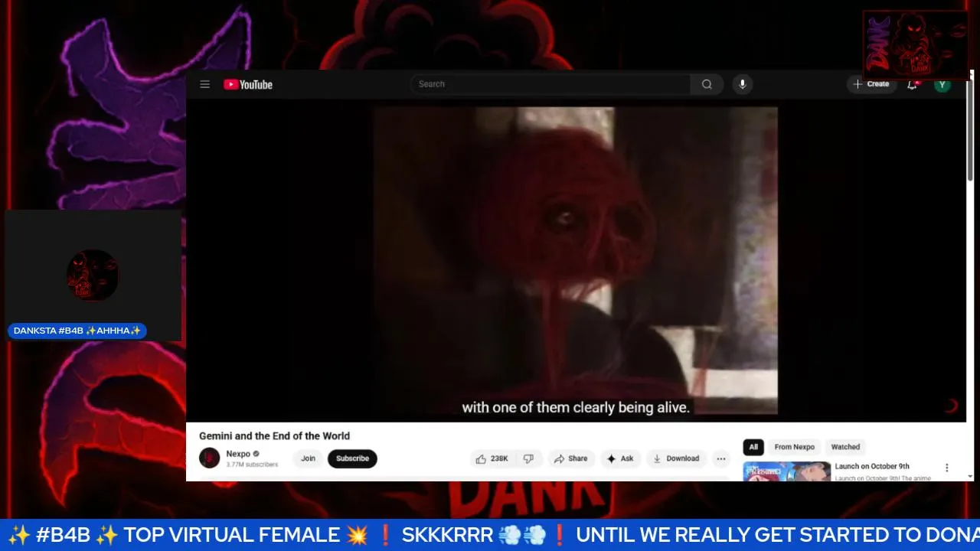This screenshot has width=980, height=551.
Task: Start voice search with microphone icon
Action: coord(742,84)
